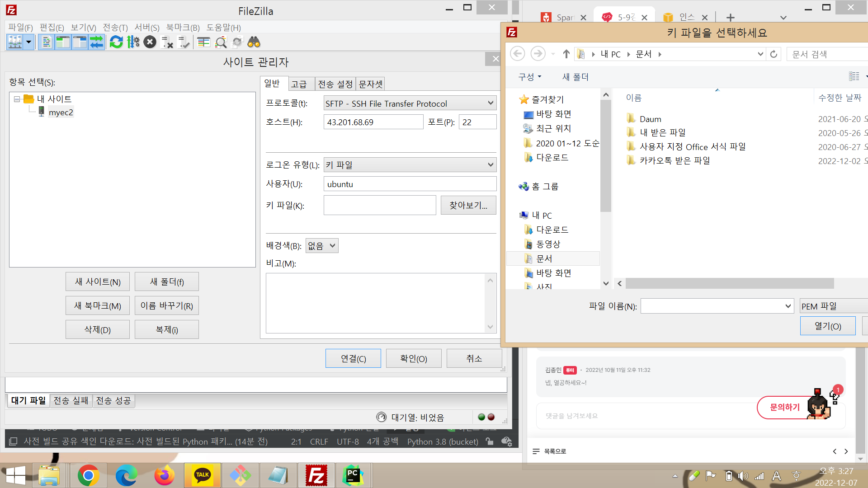
Task: Click the refresh icon beside address bar
Action: [x=774, y=54]
